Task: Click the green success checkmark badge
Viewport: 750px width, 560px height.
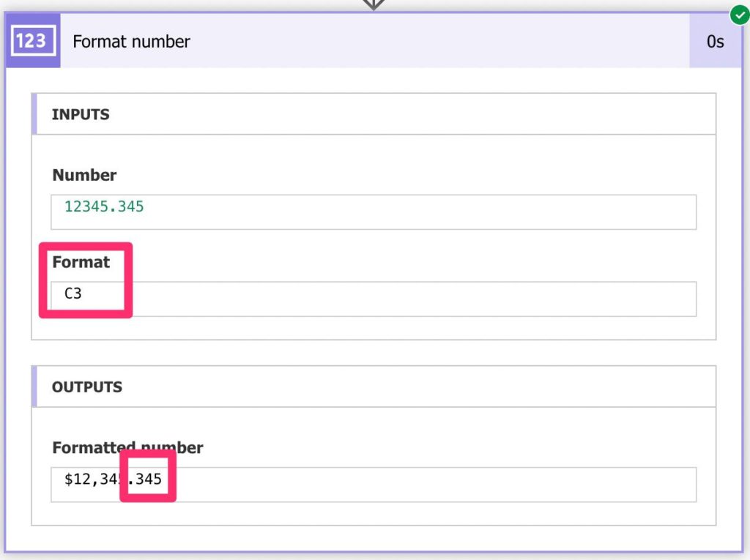Action: pos(739,14)
